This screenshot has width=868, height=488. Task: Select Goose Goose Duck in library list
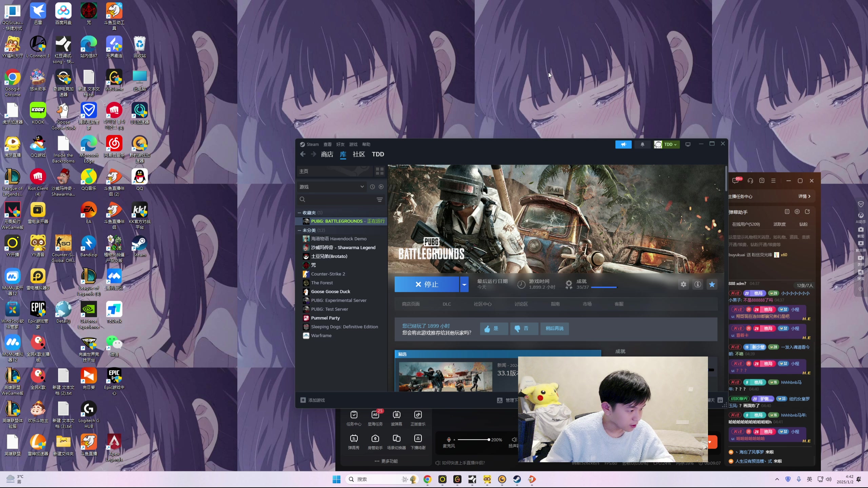[x=341, y=291]
